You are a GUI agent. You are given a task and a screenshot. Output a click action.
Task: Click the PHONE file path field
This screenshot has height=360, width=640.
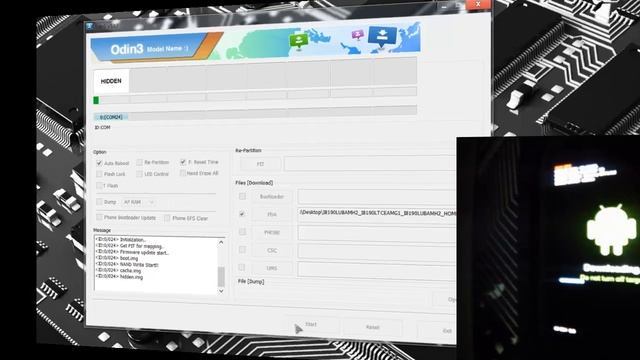point(377,233)
